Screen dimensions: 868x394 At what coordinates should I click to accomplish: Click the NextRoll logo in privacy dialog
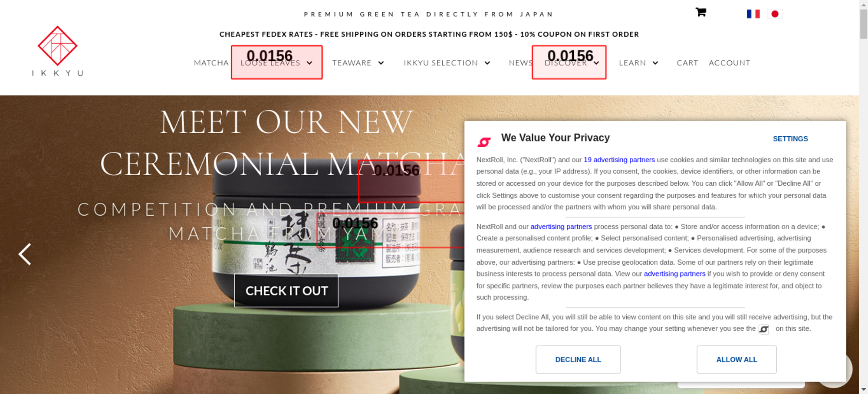click(x=484, y=142)
